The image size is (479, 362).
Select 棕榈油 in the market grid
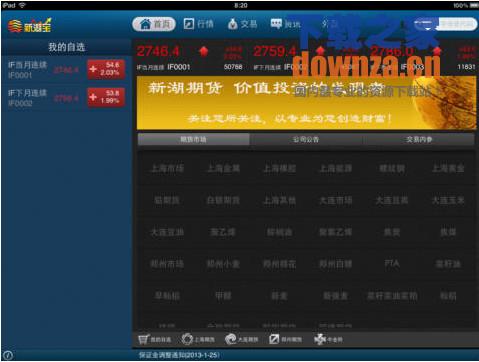pos(280,232)
